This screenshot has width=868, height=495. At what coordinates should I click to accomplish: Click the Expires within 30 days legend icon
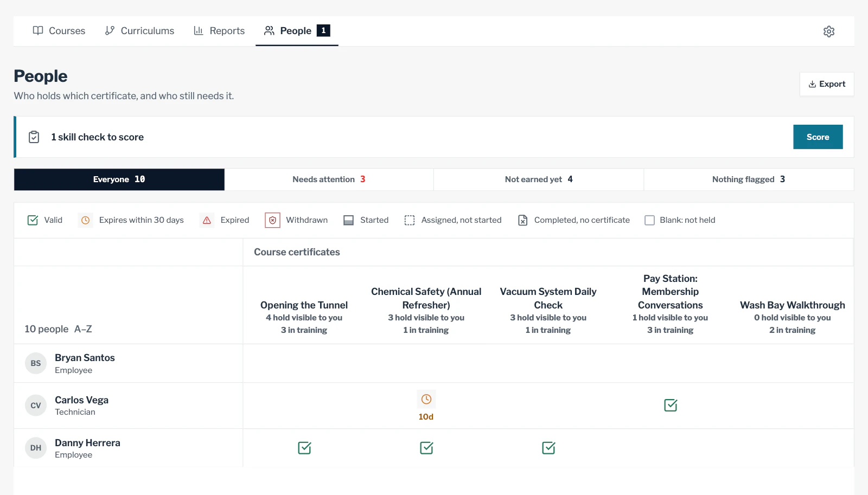pos(85,220)
